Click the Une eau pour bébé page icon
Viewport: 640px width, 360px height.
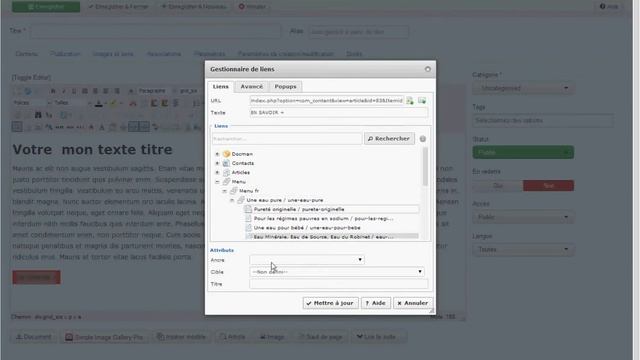[x=248, y=228]
